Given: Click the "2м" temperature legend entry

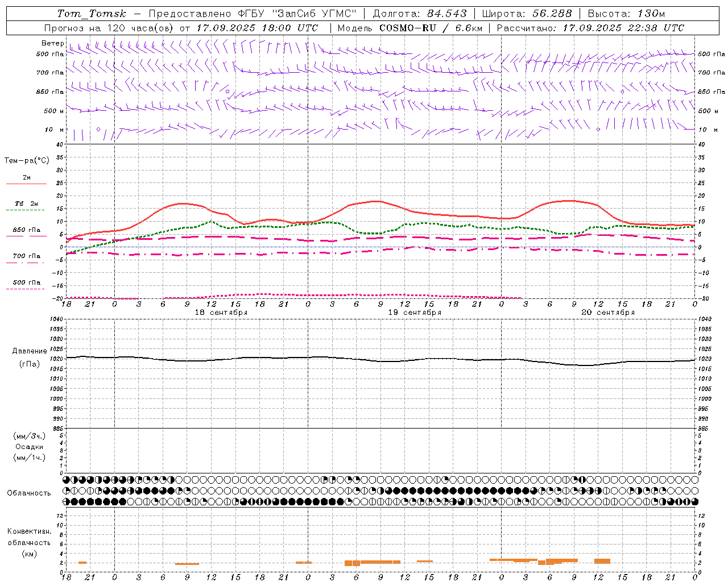Looking at the screenshot, I should point(27,177).
